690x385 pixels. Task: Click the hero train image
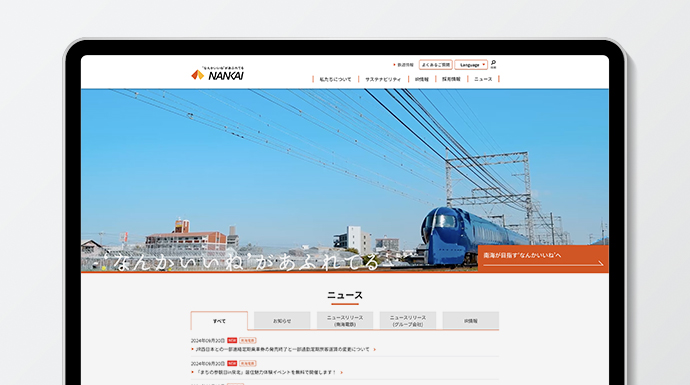[x=345, y=180]
